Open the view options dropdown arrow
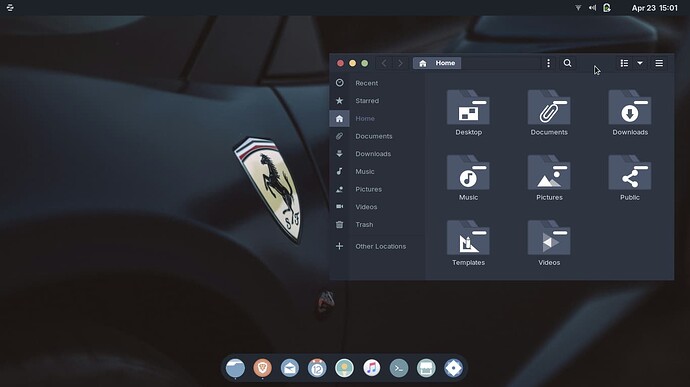 click(x=640, y=63)
